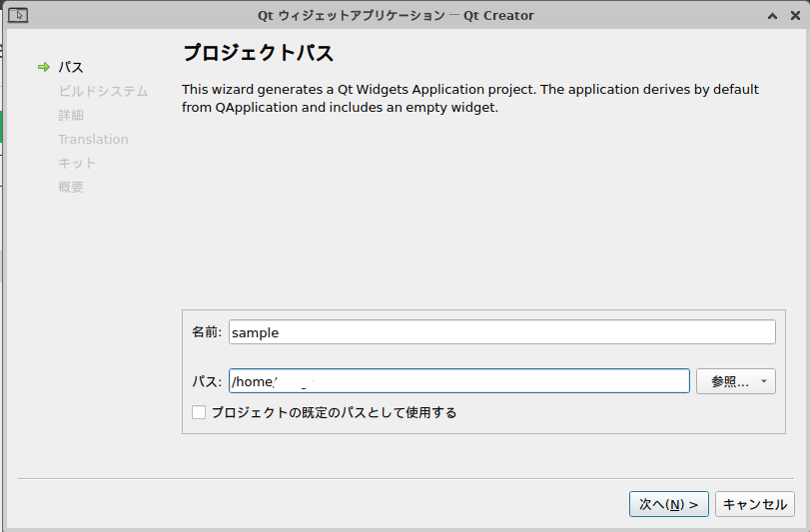
Task: Click the プロジェクトパス heading
Action: click(258, 53)
